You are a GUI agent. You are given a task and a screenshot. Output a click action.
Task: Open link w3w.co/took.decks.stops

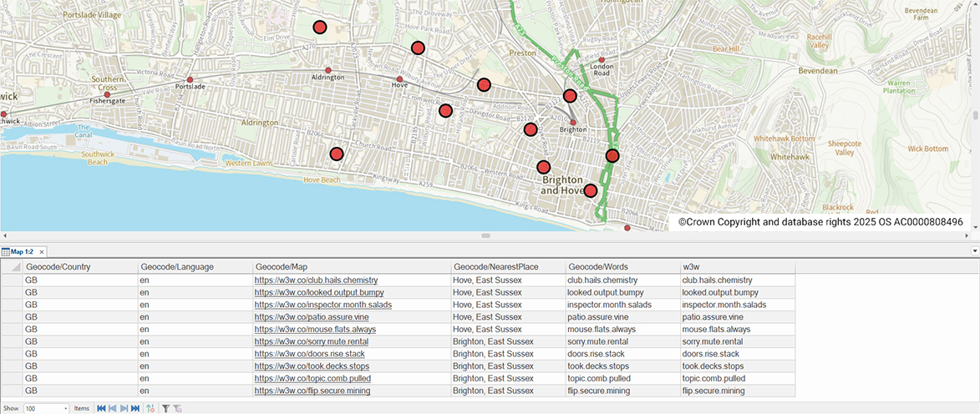pyautogui.click(x=312, y=366)
